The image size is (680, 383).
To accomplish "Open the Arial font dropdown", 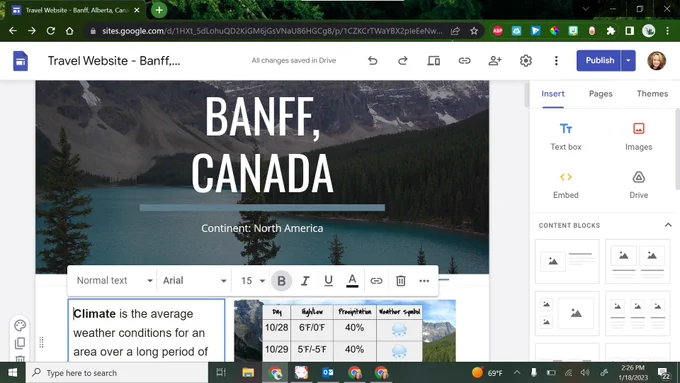I will [x=194, y=281].
